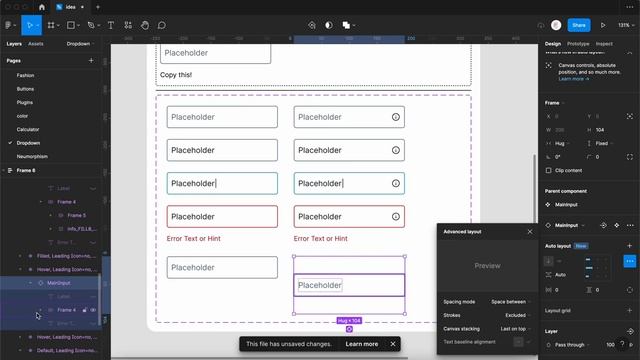640x360 pixels.
Task: Collapse the Frame 4 layer under Frame 6
Action: click(40, 202)
